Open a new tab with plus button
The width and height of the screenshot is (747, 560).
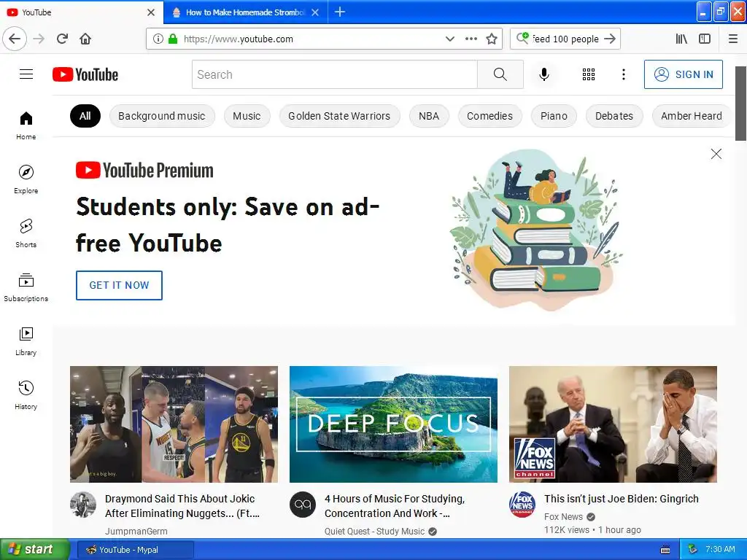[340, 12]
